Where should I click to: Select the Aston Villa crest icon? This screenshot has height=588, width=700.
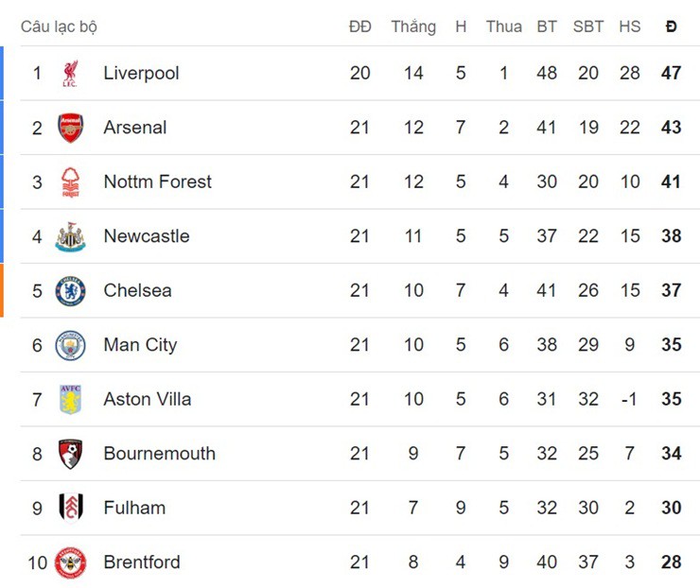[70, 399]
